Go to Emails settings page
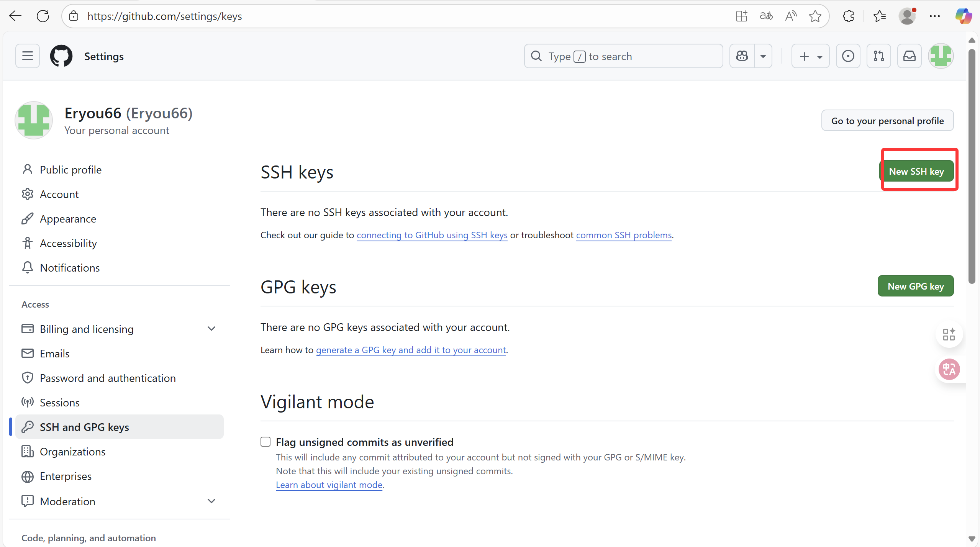 click(x=54, y=354)
